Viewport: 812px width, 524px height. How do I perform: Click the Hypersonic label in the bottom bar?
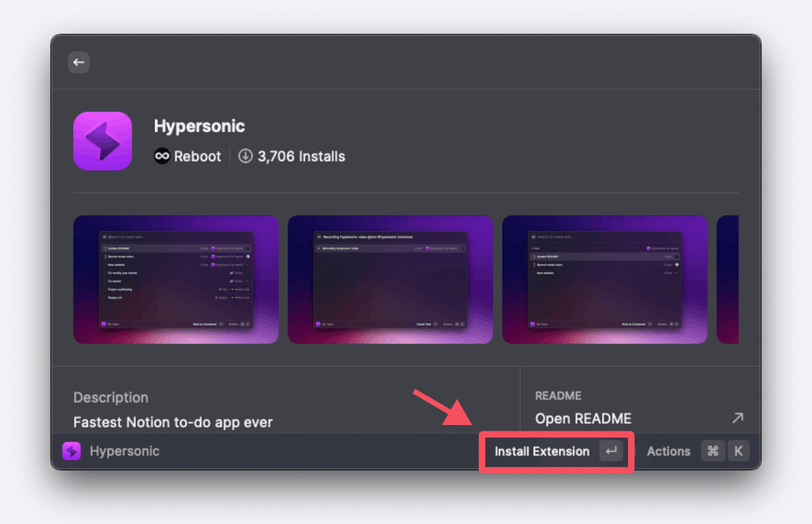coord(125,452)
